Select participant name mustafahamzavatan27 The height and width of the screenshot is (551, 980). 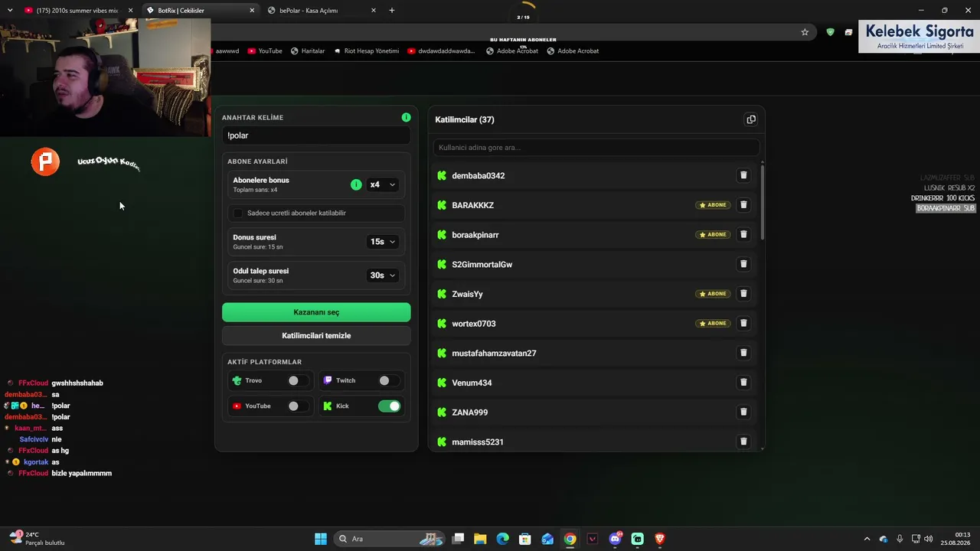click(494, 353)
